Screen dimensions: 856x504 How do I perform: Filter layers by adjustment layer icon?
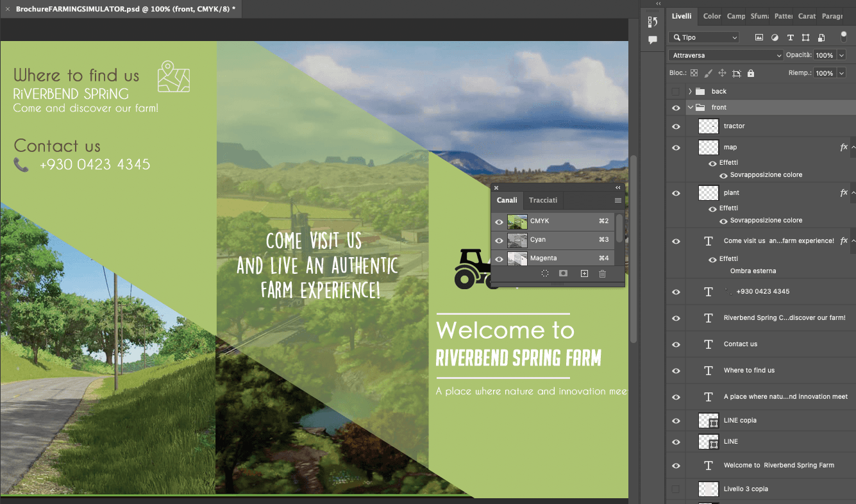pos(775,38)
